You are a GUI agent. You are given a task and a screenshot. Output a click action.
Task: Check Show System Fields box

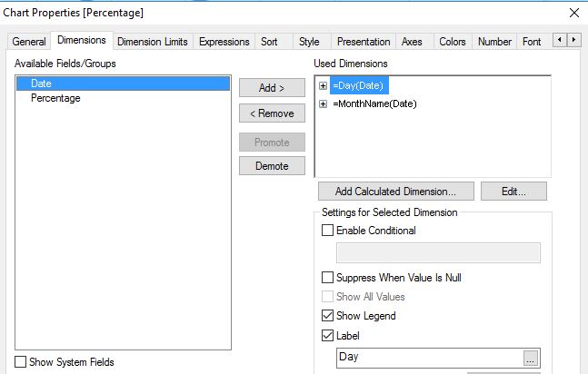[x=21, y=362]
